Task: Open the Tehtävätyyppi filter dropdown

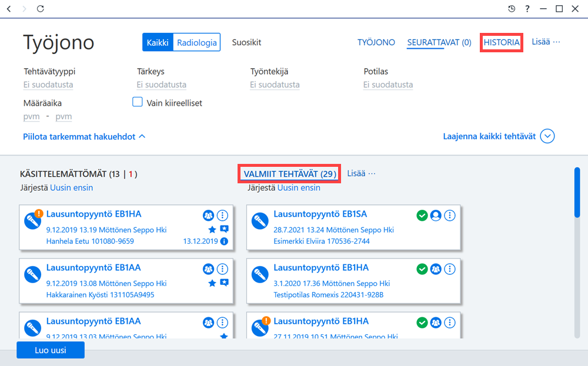Action: pyautogui.click(x=48, y=85)
